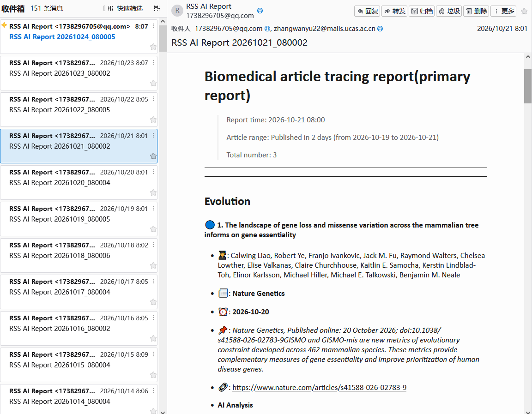Screen dimensions: 532x414
Task: Click the contact icon after zhangwanyu22@mails.ucas.ac.cn
Action: [x=380, y=29]
